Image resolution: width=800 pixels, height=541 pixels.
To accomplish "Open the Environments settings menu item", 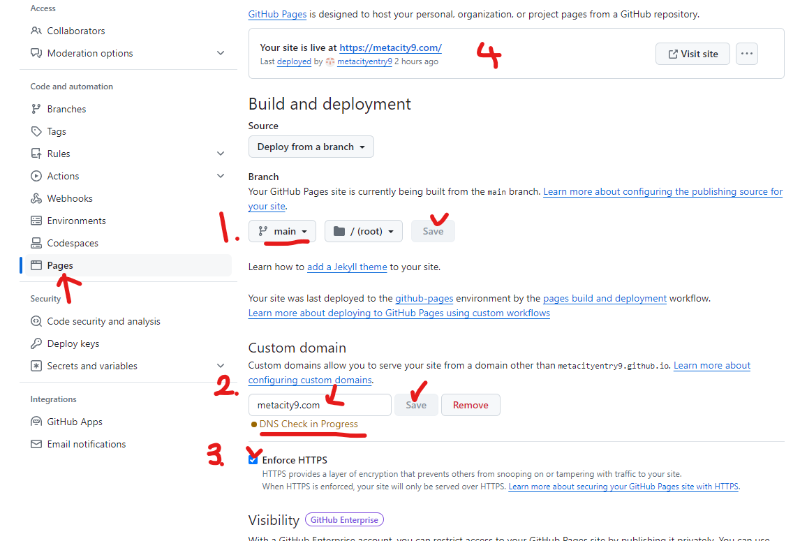I will point(76,221).
